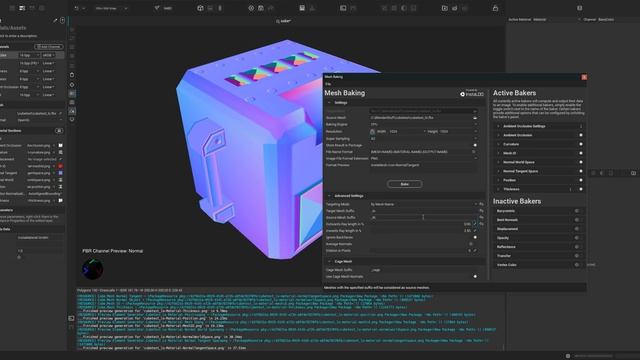Toggle Average Normals option
This screenshot has height=360, width=640.
click(471, 244)
